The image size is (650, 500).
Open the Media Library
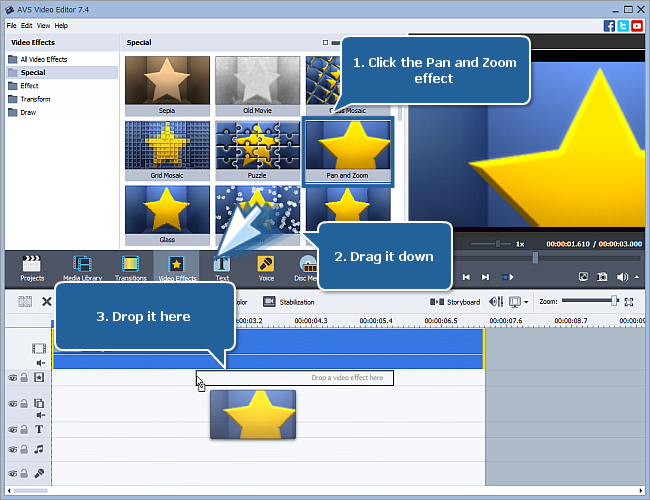82,268
